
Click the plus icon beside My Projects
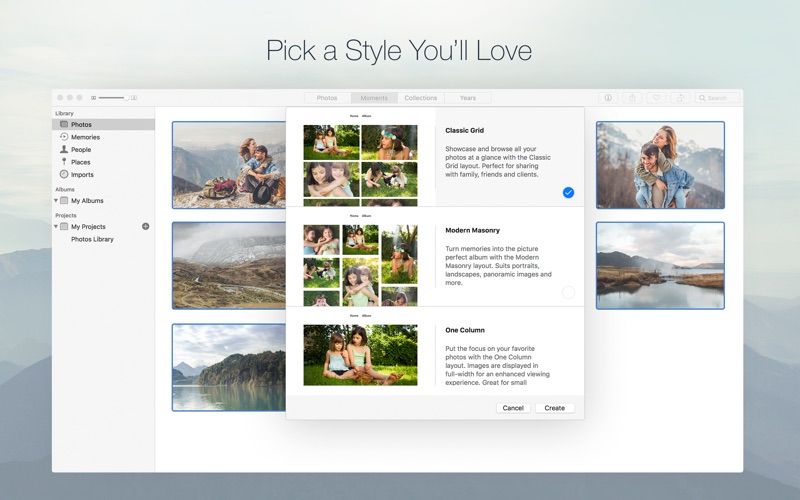tap(145, 227)
